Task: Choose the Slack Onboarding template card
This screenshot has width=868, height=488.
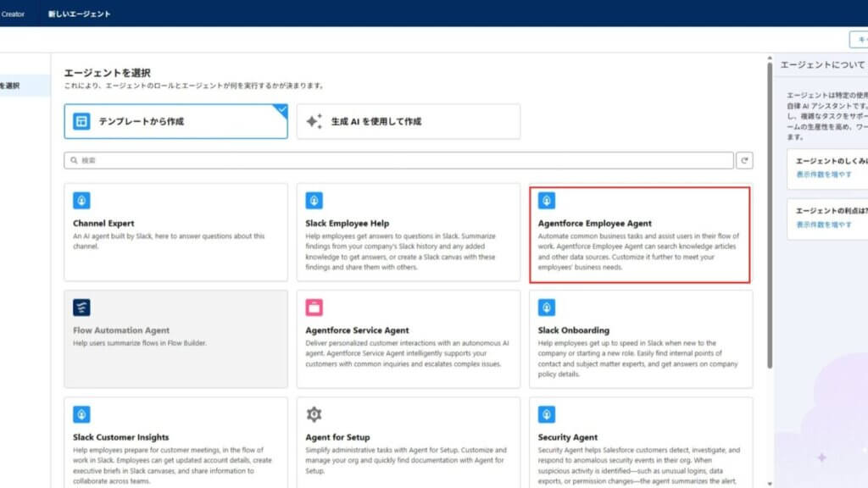Action: 640,339
